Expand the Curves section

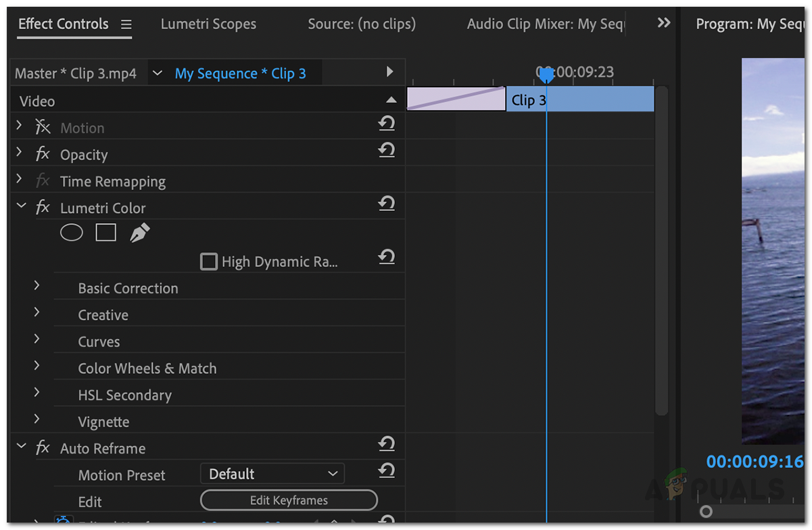tap(37, 339)
